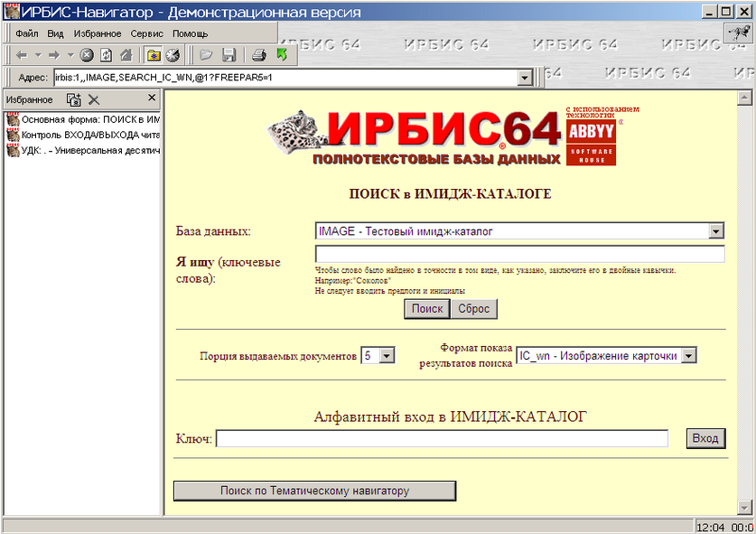
Task: Click the Print icon in toolbar
Action: (x=258, y=55)
